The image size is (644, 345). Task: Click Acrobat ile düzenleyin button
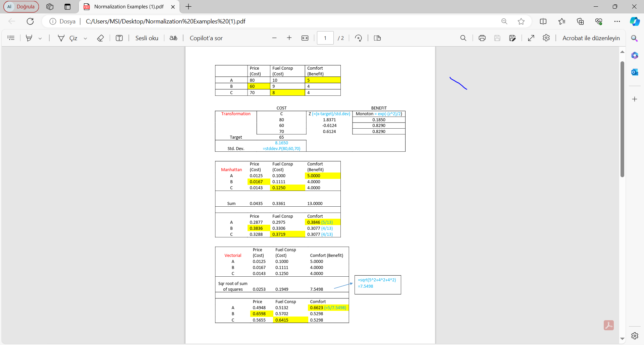tap(591, 38)
